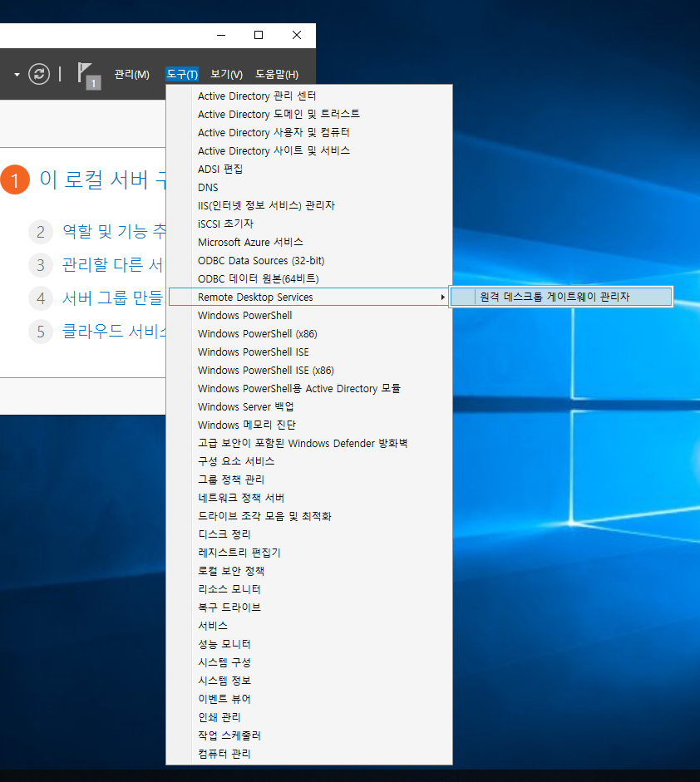
Task: Open the notifications flag icon
Action: (89, 76)
